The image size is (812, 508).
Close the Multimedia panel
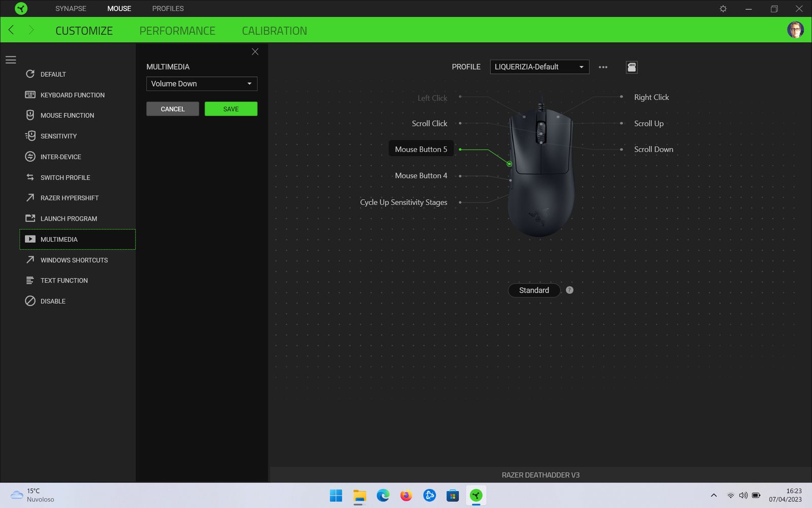(255, 52)
